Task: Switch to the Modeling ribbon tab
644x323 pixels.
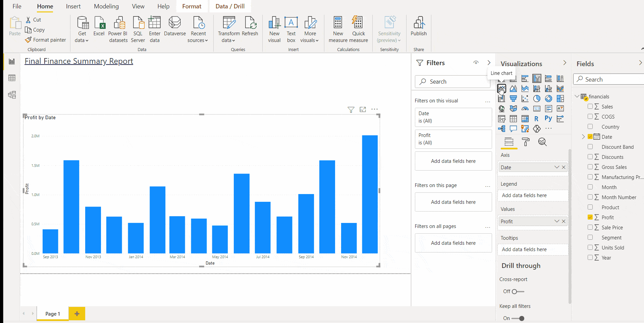Action: (106, 6)
